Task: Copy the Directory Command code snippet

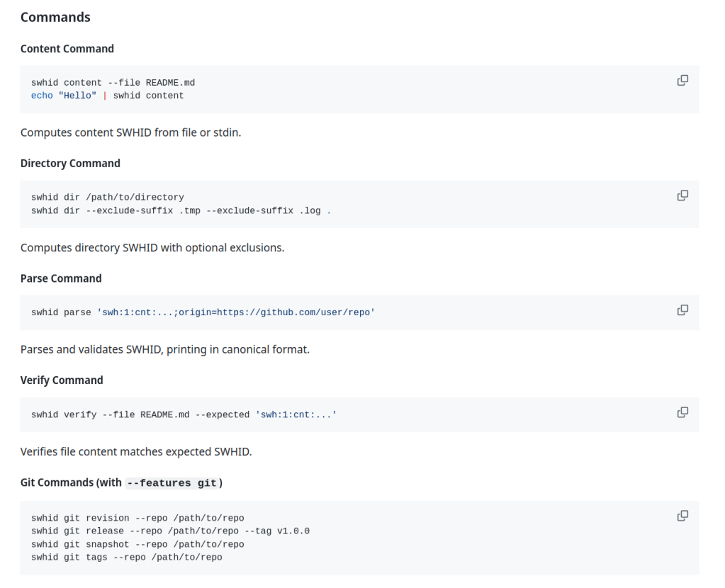Action: pyautogui.click(x=682, y=196)
